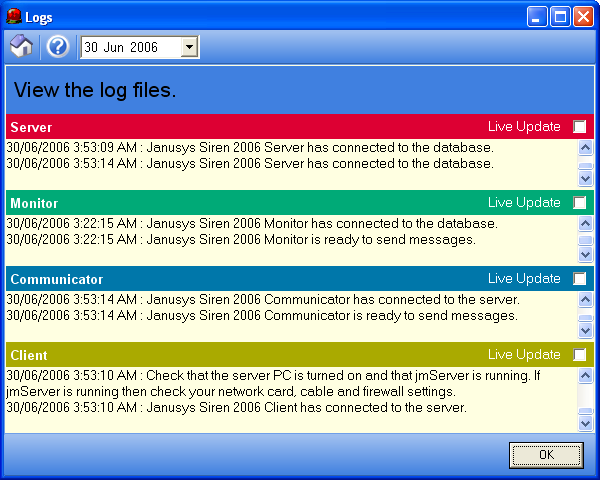Select the blue Communicator section header
This screenshot has height=480, width=600.
point(300,279)
